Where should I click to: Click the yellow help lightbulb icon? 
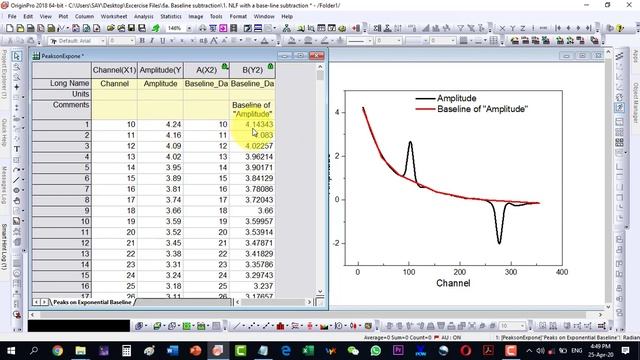(620, 28)
